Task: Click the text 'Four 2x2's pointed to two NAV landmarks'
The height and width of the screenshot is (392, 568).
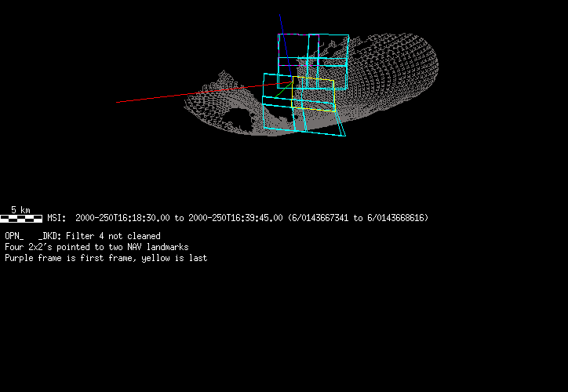Action: (x=96, y=247)
